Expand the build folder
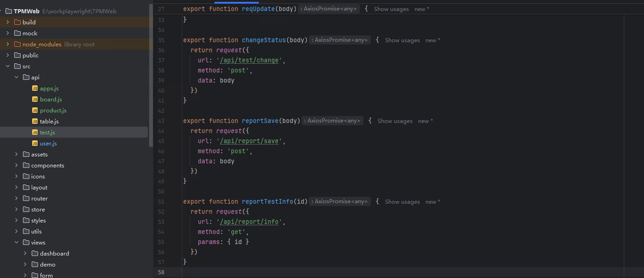Image resolution: width=644 pixels, height=278 pixels. point(8,22)
